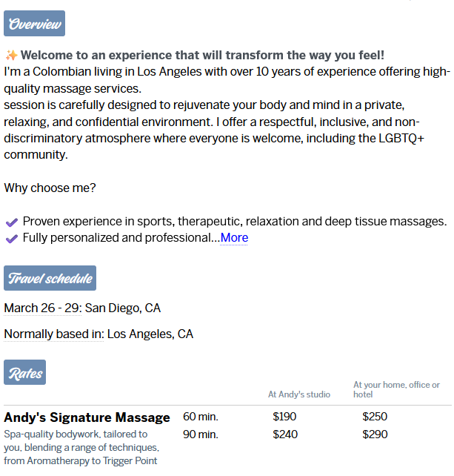Select the Overview section badge
Screen dimensions: 454x476
tap(34, 24)
